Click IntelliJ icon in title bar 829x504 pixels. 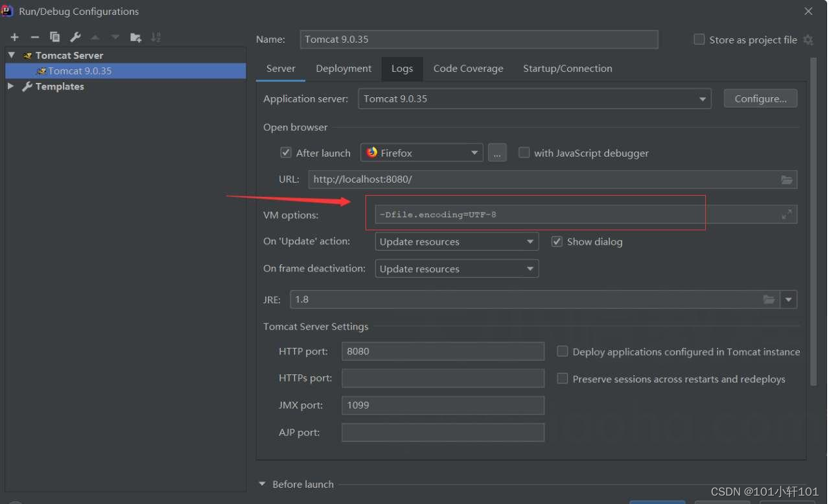(8, 11)
